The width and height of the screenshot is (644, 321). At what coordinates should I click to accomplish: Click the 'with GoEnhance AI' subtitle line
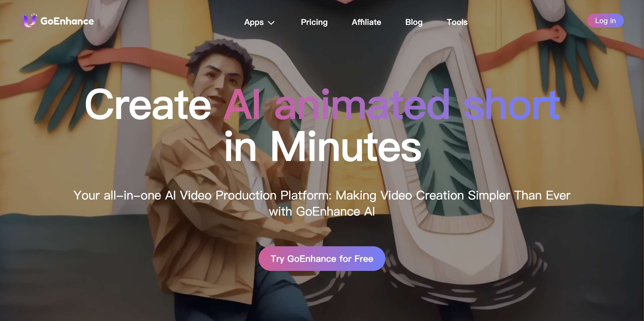coord(322,211)
